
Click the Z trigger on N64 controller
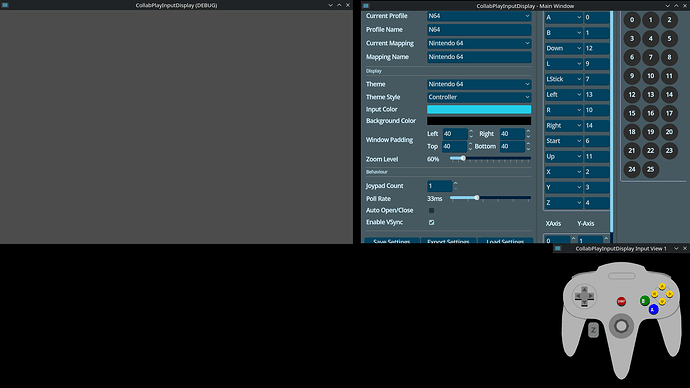pos(593,330)
